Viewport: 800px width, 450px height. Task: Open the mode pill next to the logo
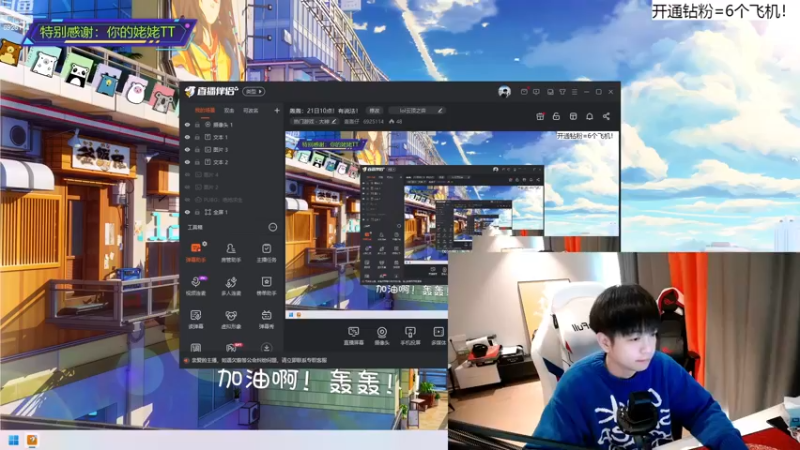tap(254, 92)
